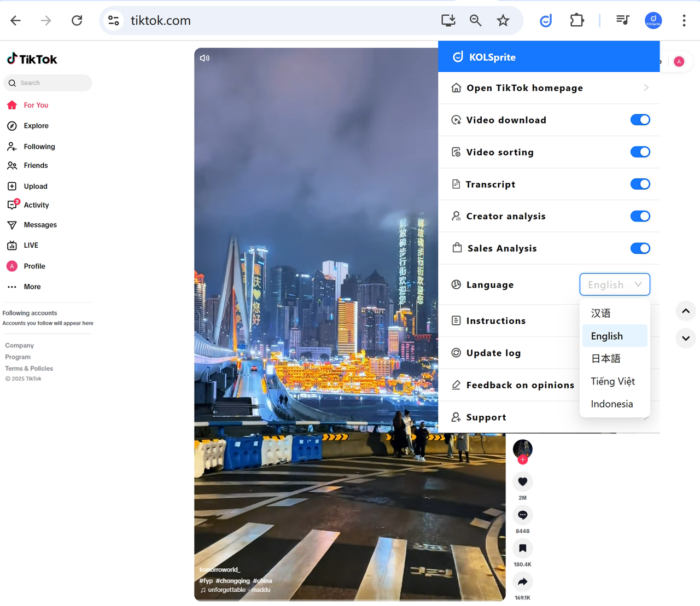The width and height of the screenshot is (700, 606).
Task: Select 日本語 from the language list
Action: tap(615, 359)
